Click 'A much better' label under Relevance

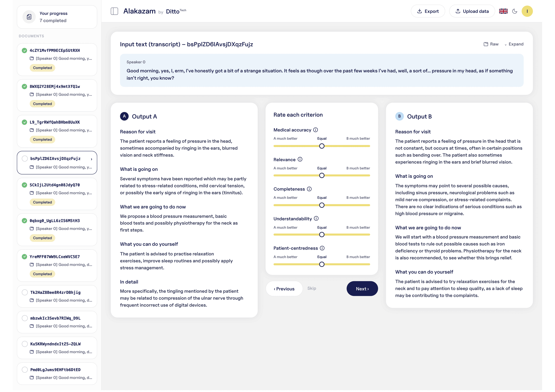(285, 168)
